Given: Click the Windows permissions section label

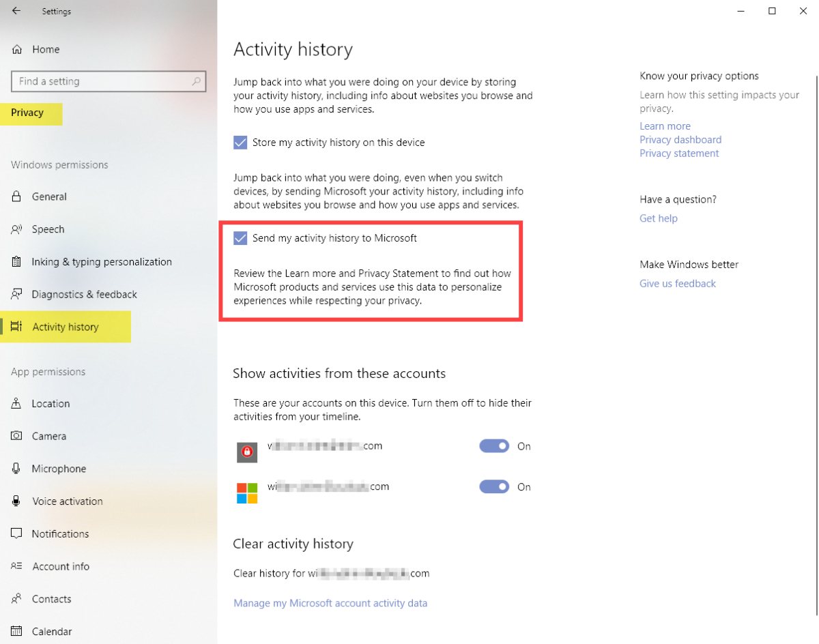Looking at the screenshot, I should point(59,165).
